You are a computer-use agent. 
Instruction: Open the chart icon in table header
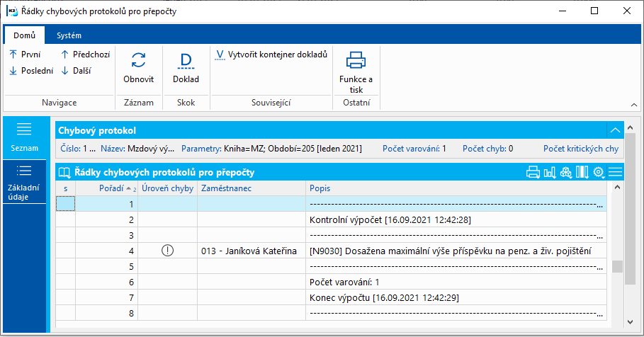click(550, 172)
